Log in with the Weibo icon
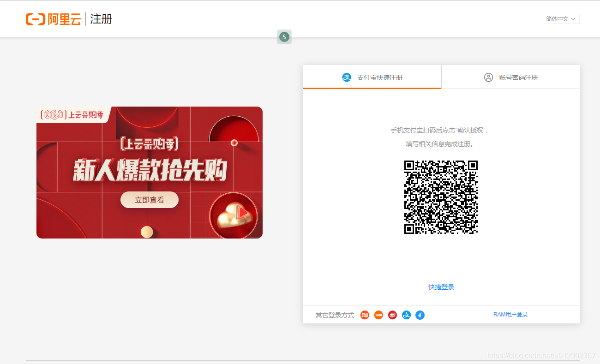 coord(392,315)
